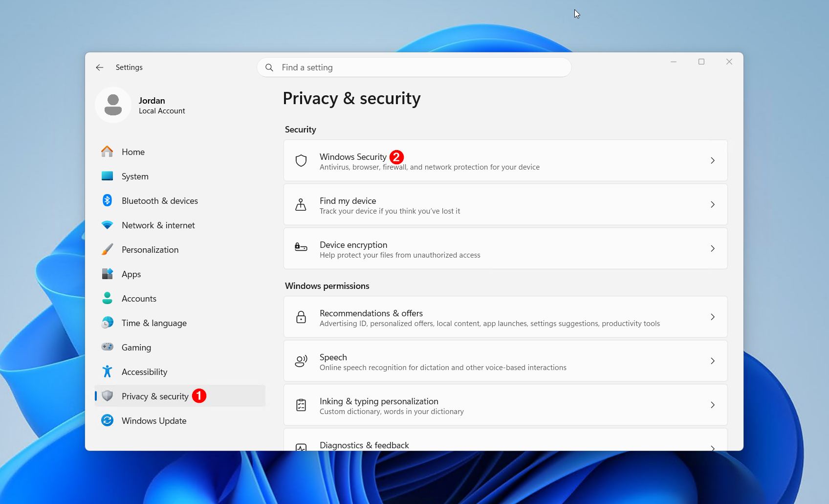Minimize the Settings window
Screen dimensions: 829x504
pyautogui.click(x=674, y=62)
